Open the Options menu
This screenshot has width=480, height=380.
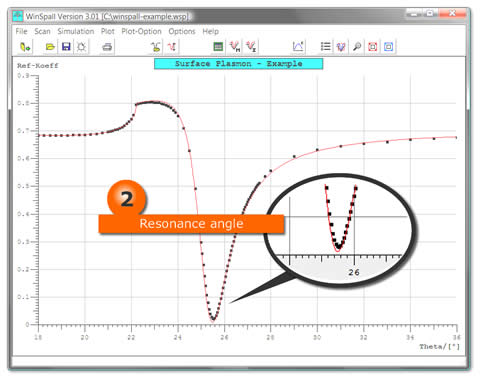(x=182, y=31)
